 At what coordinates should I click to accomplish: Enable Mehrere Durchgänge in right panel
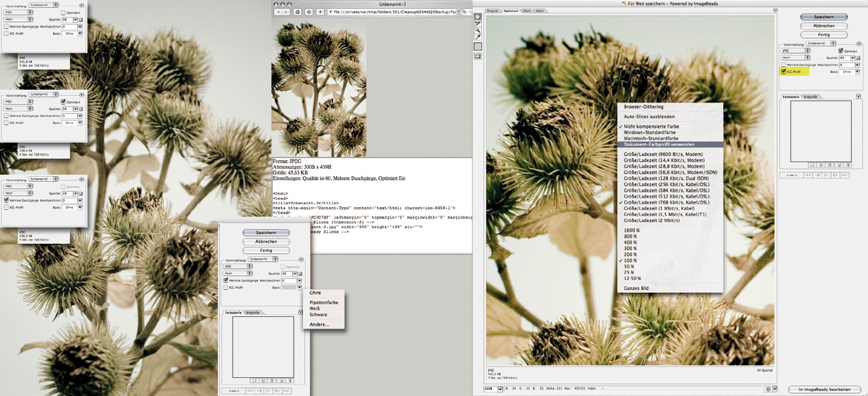pos(784,64)
